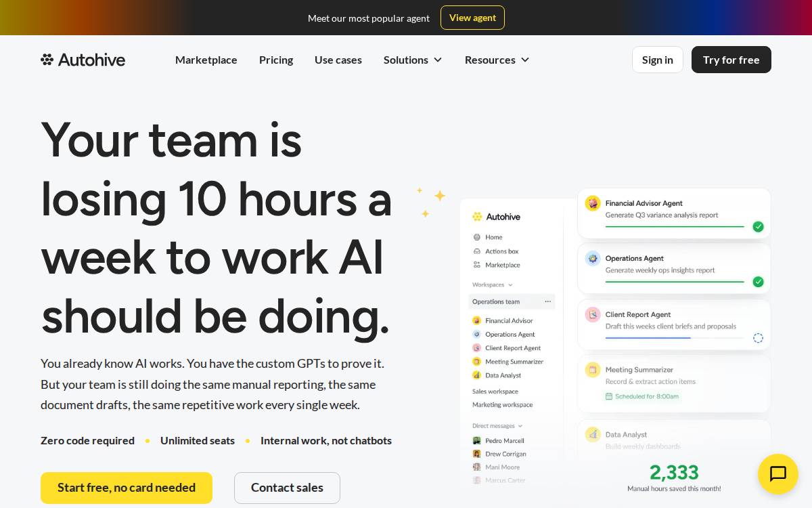
Task: Click the Try for free button
Action: tap(731, 60)
